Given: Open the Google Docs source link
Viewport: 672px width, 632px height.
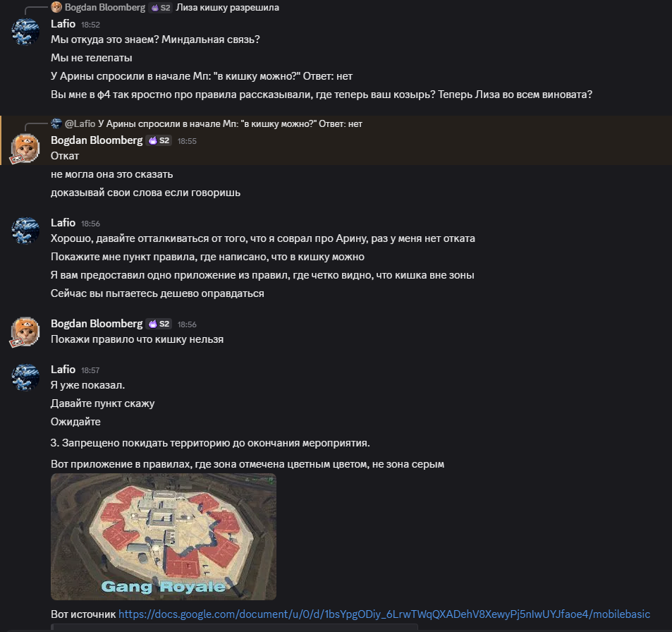Looking at the screenshot, I should (384, 614).
